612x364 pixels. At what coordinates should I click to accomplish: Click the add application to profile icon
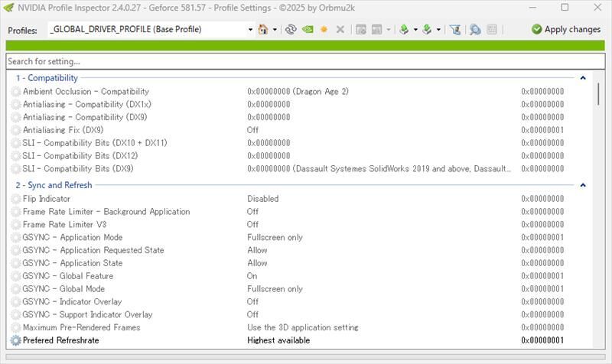click(361, 29)
